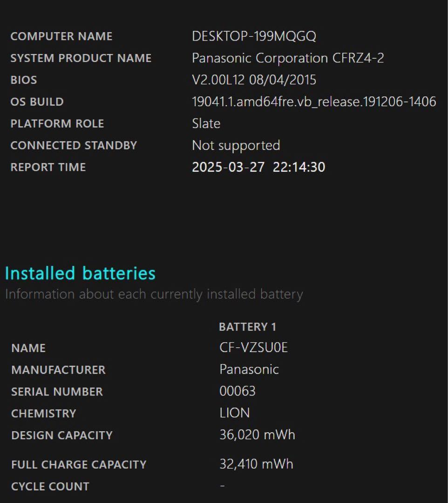This screenshot has height=503, width=448.
Task: Select the 19041.1 OS build string
Action: 314,101
